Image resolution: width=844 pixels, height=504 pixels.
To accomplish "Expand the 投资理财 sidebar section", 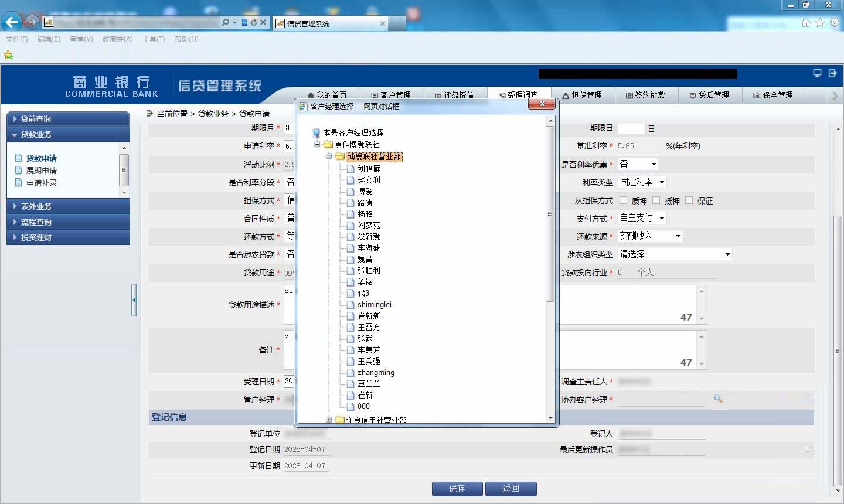I will [68, 237].
